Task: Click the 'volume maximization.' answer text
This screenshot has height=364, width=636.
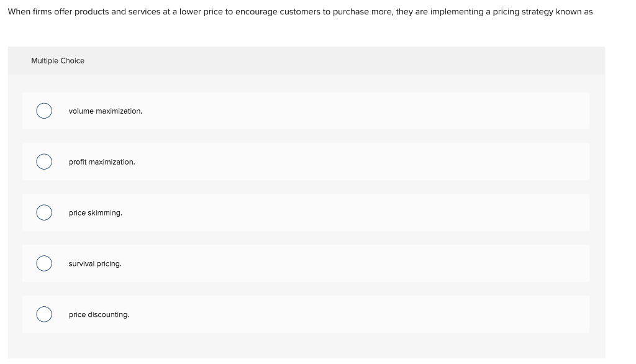Action: pos(106,111)
